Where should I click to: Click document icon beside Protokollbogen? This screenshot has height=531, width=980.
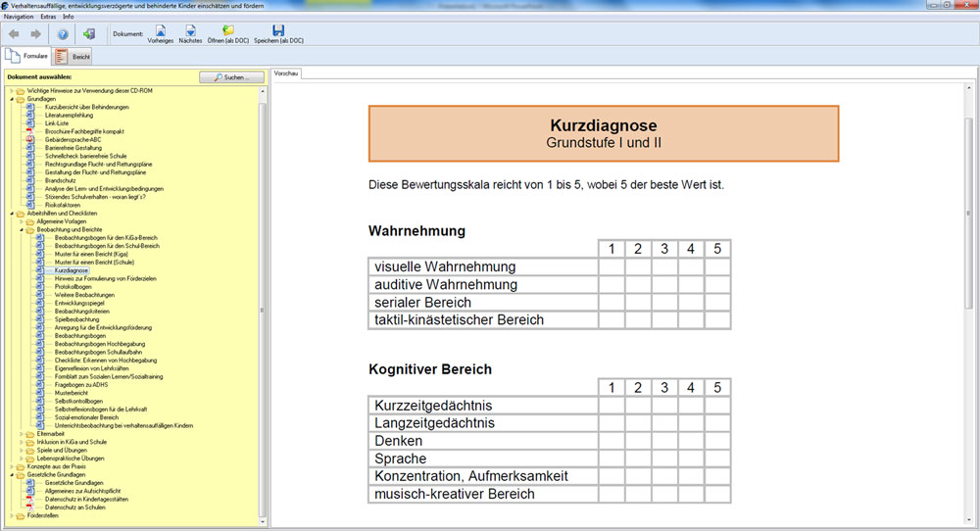[x=40, y=287]
